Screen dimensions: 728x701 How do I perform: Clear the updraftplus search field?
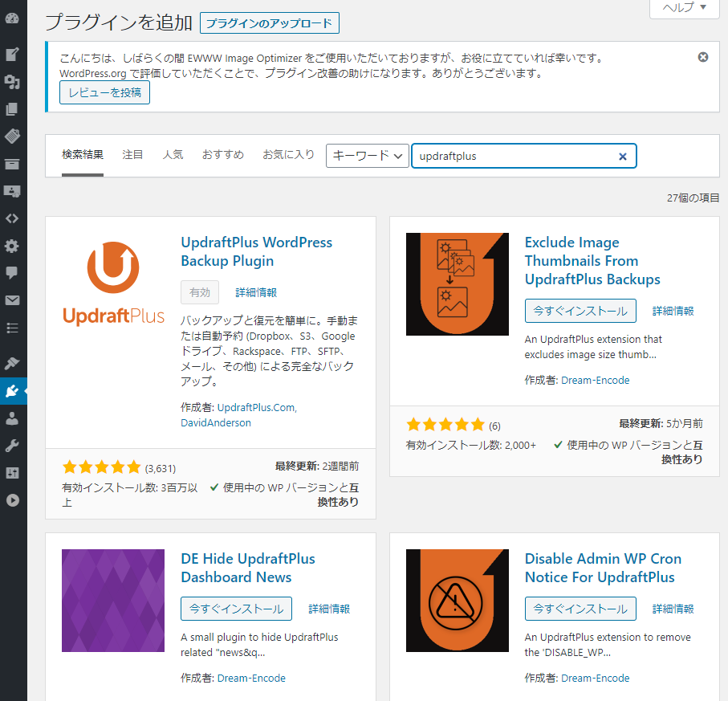[x=623, y=157]
